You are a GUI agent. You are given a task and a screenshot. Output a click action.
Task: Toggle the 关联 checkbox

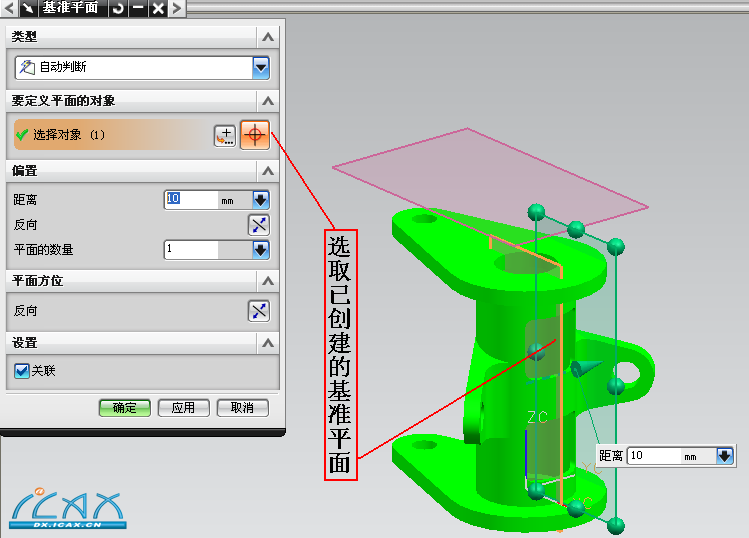coord(21,371)
